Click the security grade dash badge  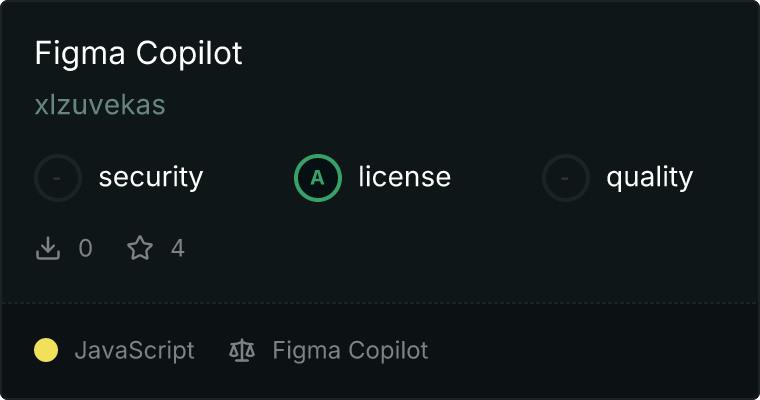pos(58,178)
